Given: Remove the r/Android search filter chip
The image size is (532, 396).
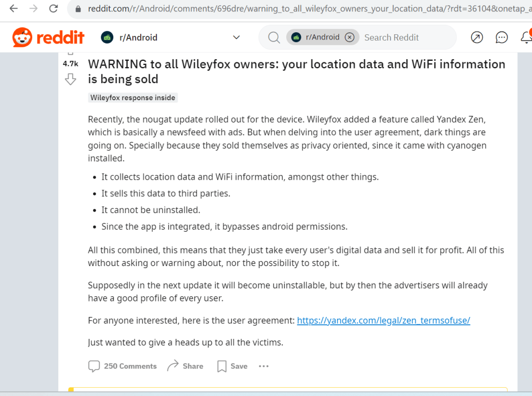Looking at the screenshot, I should click(x=350, y=37).
